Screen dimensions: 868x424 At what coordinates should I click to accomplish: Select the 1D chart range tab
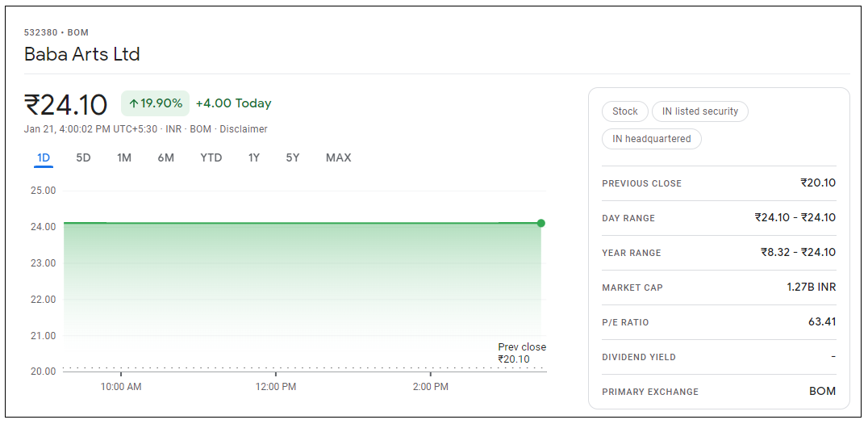point(44,158)
